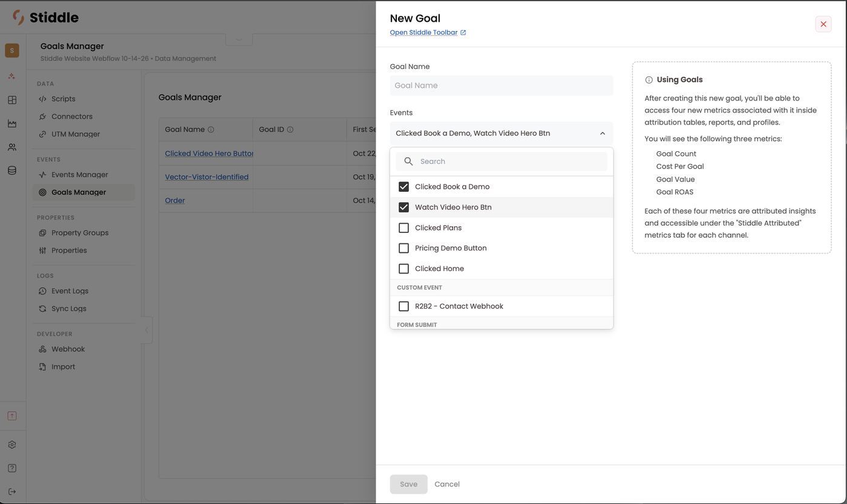This screenshot has width=847, height=504.
Task: Collapse the Events dropdown
Action: [602, 134]
